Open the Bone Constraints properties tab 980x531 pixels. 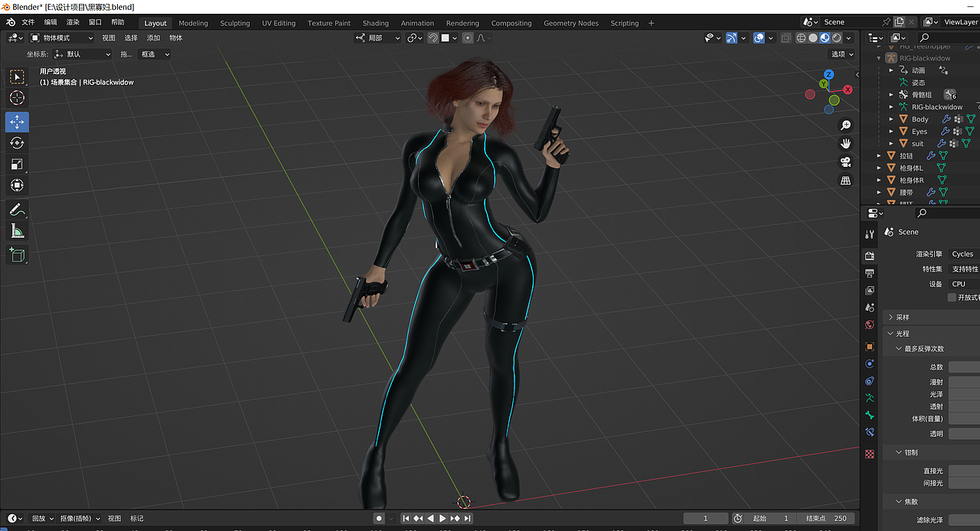coord(869,433)
